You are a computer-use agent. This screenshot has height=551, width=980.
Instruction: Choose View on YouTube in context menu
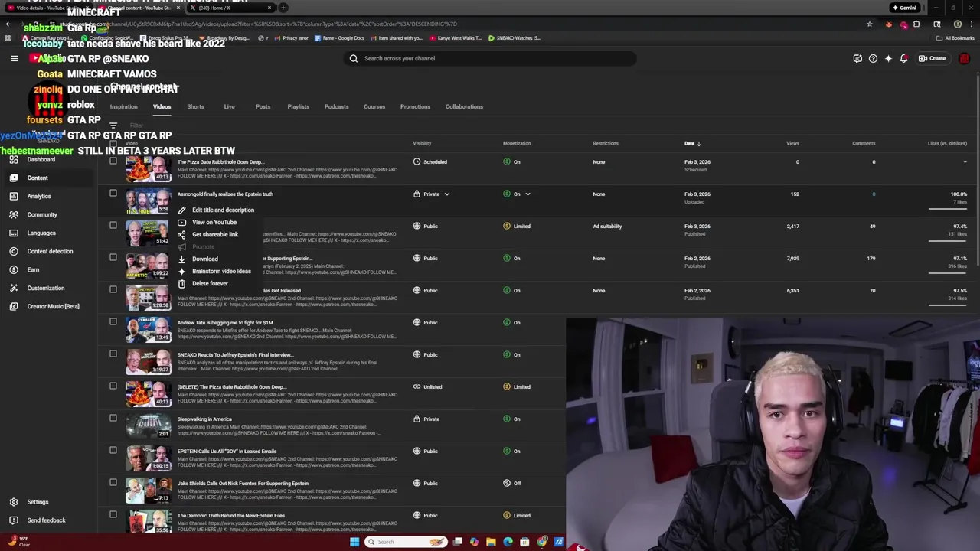(x=214, y=222)
